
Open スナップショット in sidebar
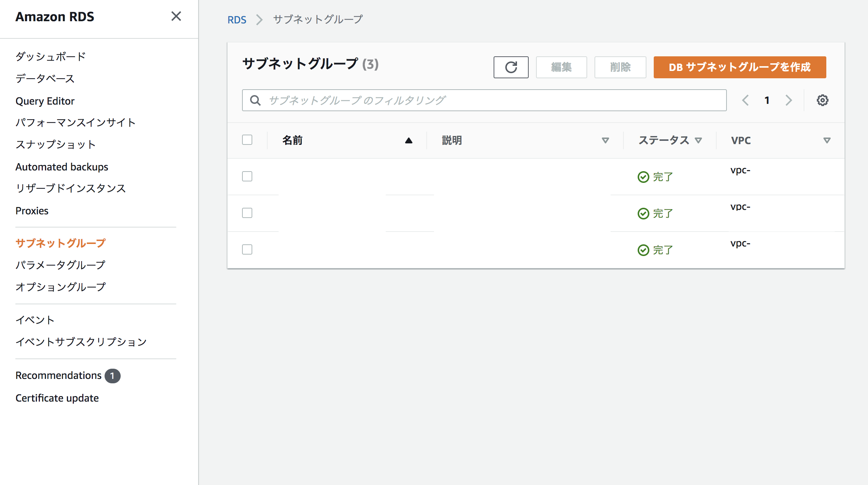tap(56, 144)
